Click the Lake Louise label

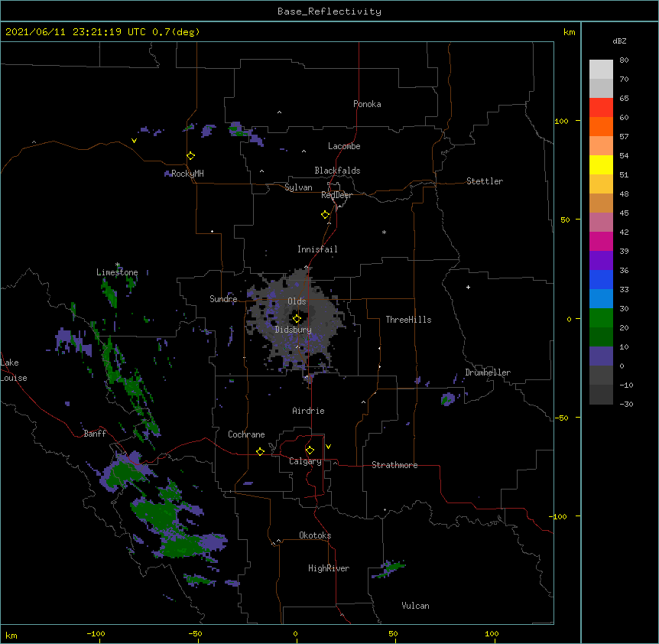[x=14, y=370]
